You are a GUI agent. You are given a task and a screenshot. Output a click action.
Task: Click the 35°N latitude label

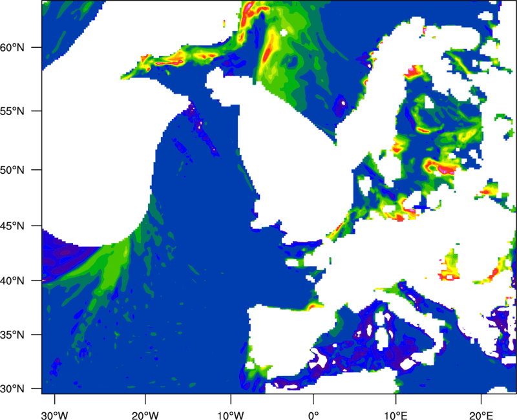[12, 335]
